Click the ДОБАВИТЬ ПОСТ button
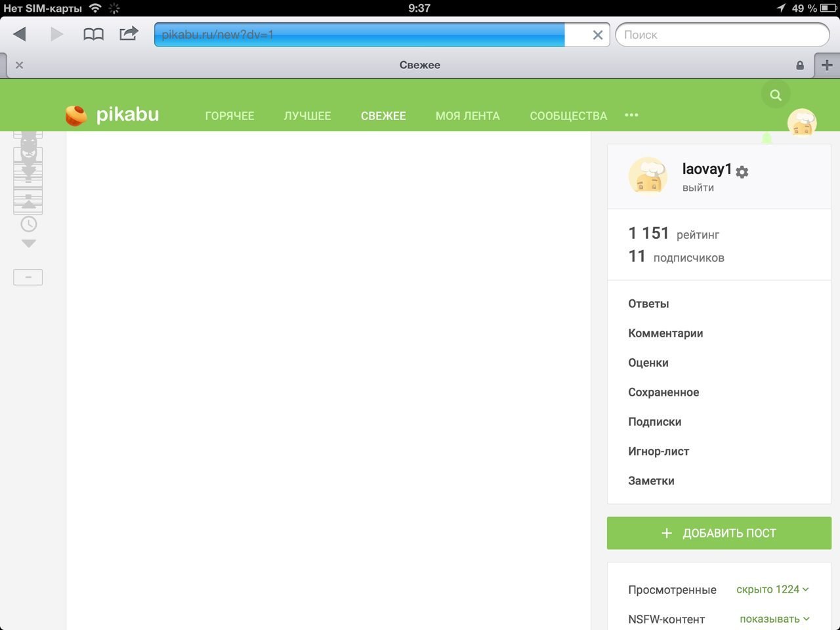The height and width of the screenshot is (630, 840). [719, 533]
